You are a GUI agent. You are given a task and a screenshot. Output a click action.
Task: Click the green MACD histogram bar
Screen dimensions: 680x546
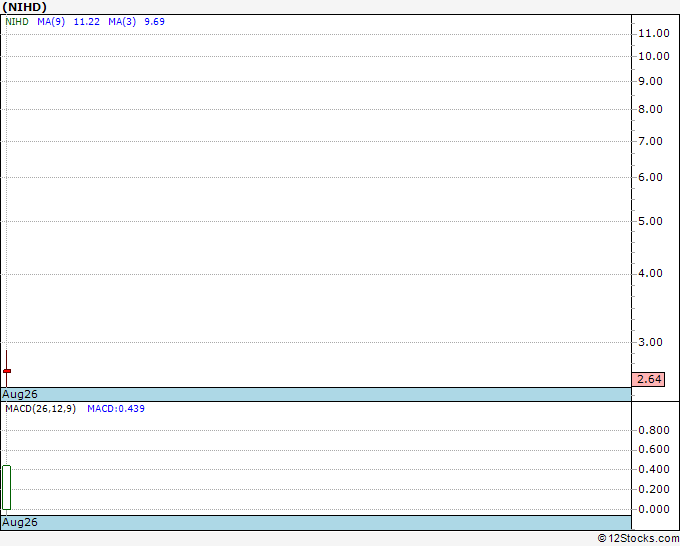click(7, 487)
